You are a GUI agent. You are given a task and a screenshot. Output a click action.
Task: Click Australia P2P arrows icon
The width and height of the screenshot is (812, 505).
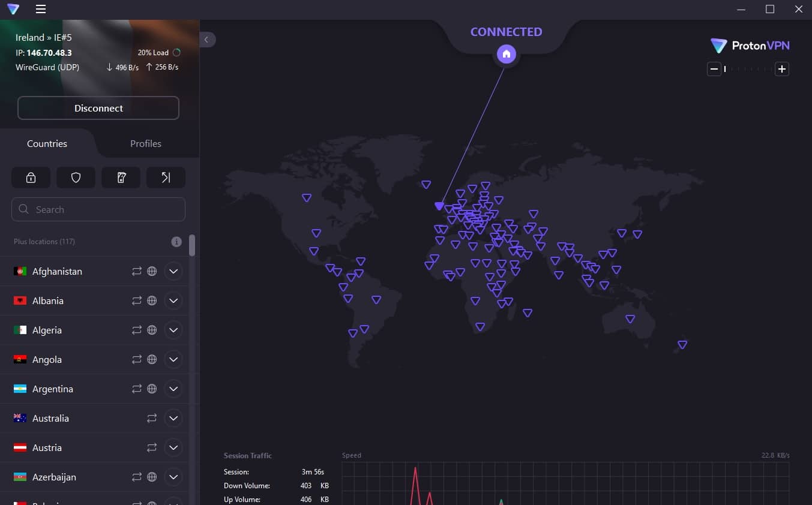(x=152, y=418)
